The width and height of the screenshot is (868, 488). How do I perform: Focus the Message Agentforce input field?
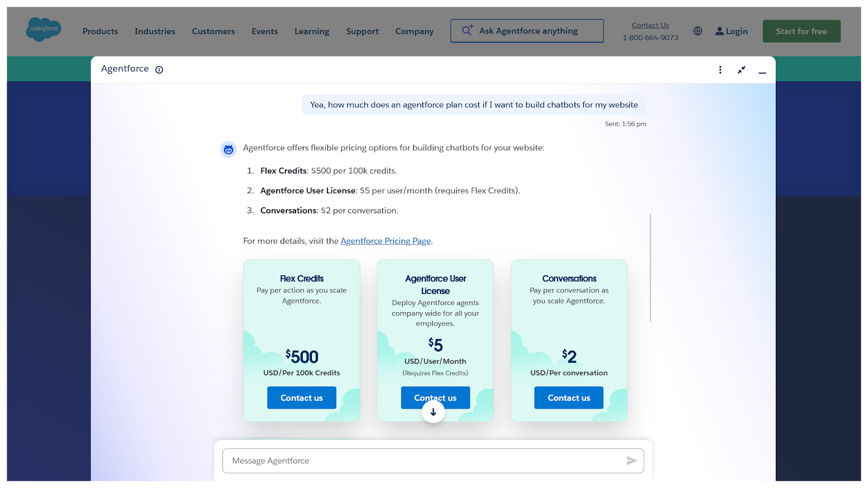tap(433, 461)
